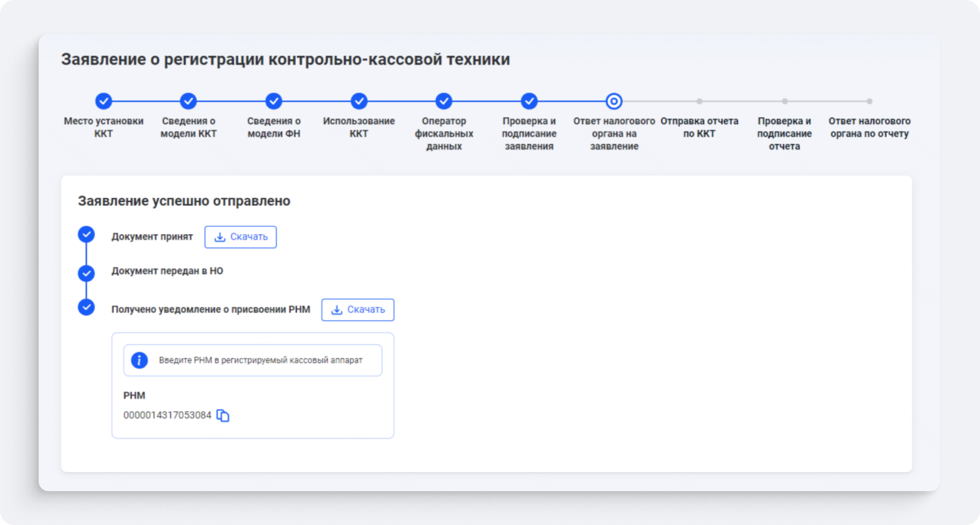Click the Введите РНМ hint message box
The height and width of the screenshot is (525, 980).
coord(253,360)
